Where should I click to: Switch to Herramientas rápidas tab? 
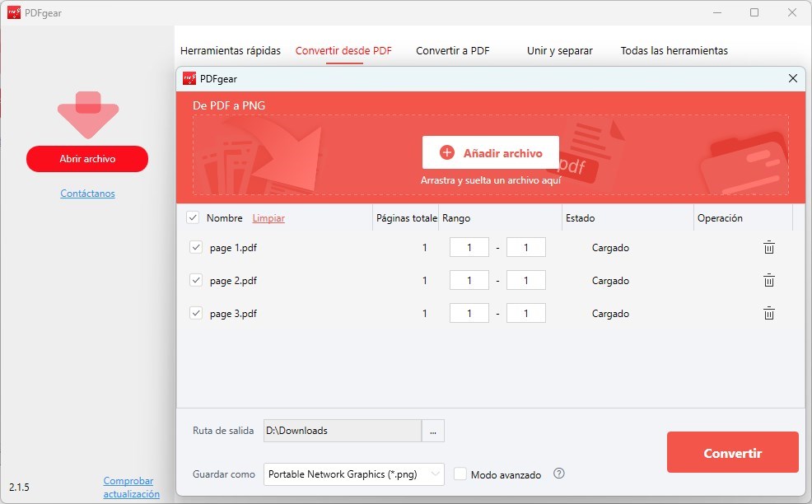tap(231, 51)
